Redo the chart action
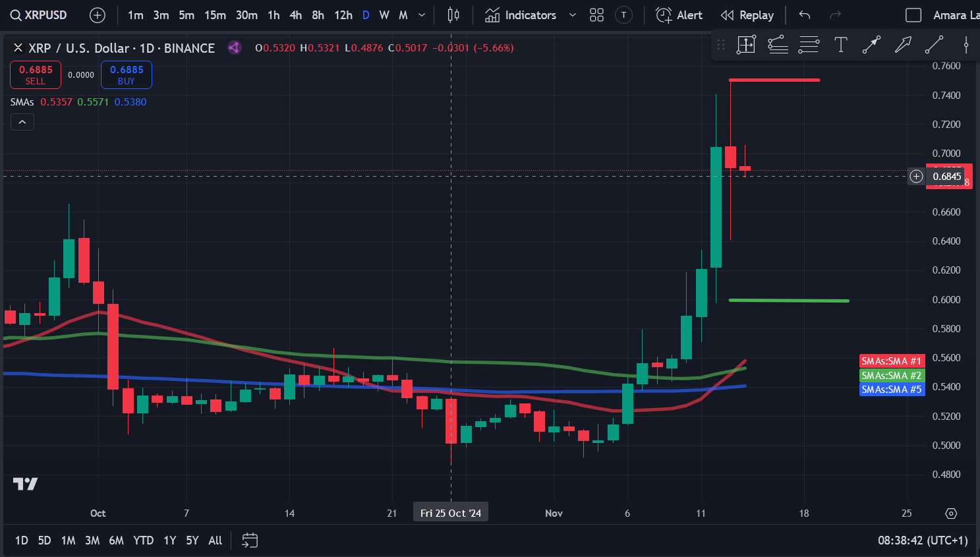980x557 pixels. (835, 15)
